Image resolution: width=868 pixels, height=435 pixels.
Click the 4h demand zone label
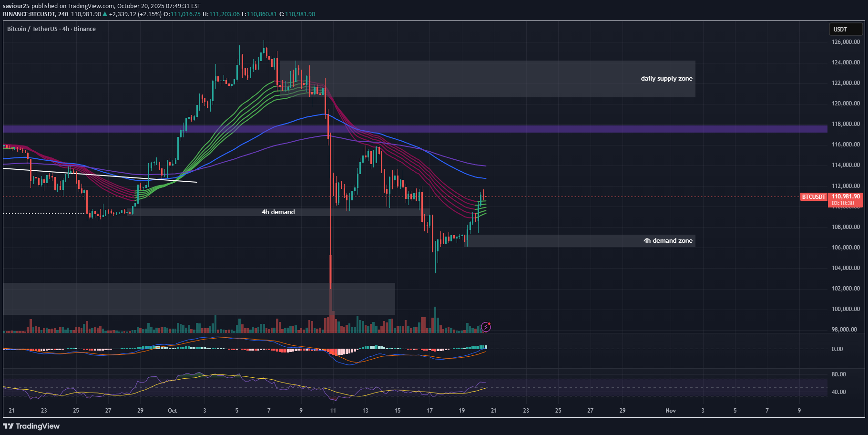pyautogui.click(x=667, y=240)
